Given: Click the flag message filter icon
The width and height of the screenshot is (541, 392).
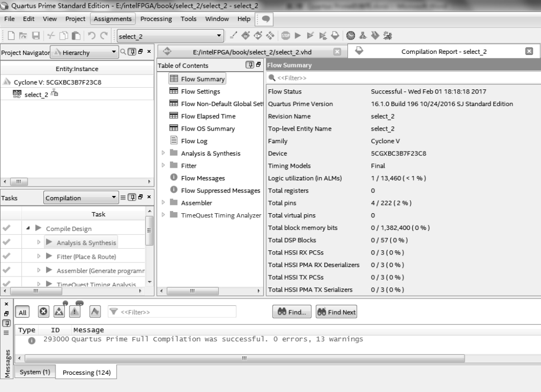Looking at the screenshot, I should point(95,312).
